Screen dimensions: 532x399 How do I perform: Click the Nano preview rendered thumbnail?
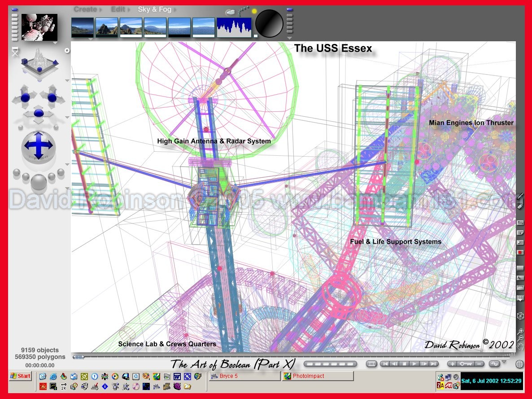(39, 27)
